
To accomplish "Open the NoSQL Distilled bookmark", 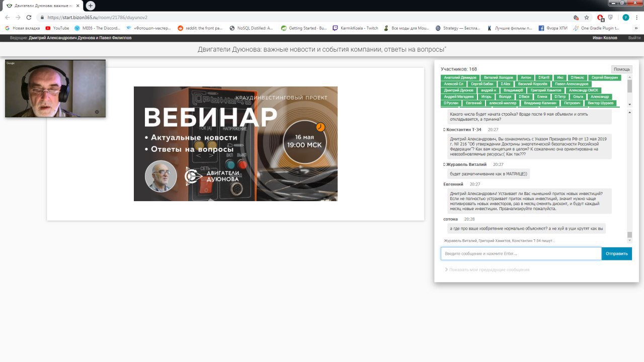I will (x=251, y=28).
